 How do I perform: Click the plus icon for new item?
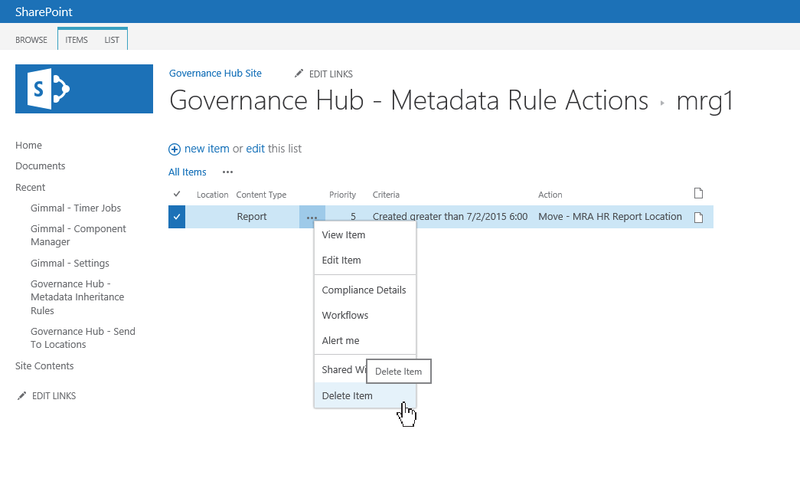click(175, 149)
